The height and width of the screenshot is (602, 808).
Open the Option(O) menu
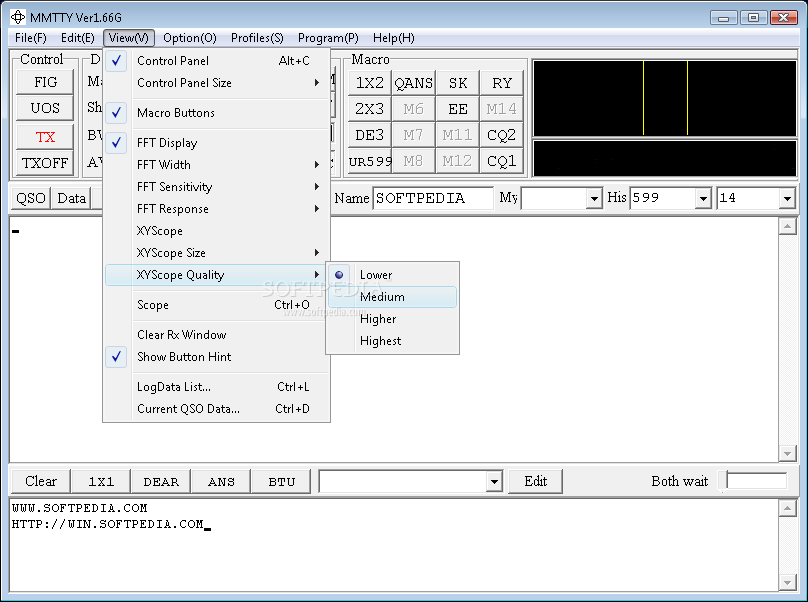click(190, 38)
